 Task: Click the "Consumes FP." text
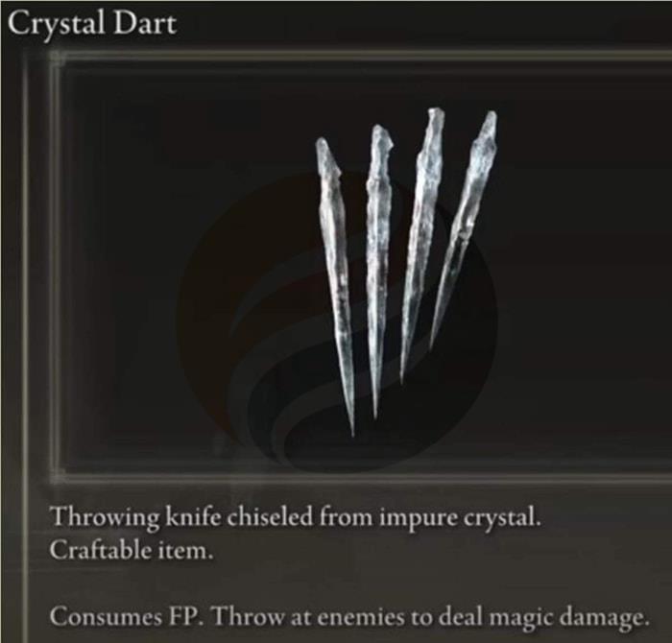(127, 616)
